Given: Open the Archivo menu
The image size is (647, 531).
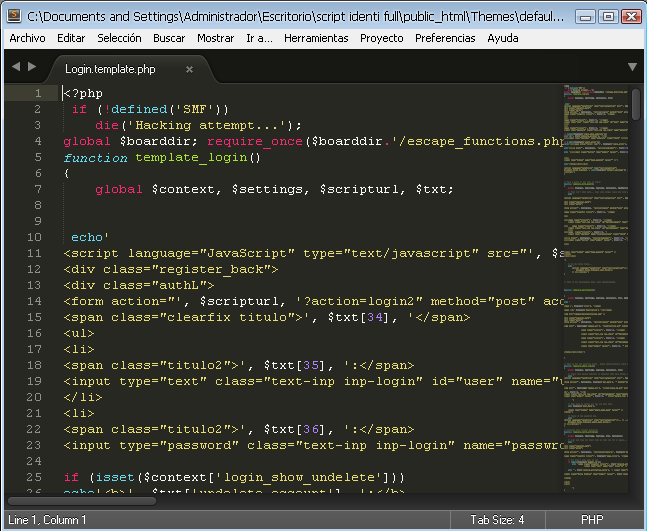Looking at the screenshot, I should point(27,38).
